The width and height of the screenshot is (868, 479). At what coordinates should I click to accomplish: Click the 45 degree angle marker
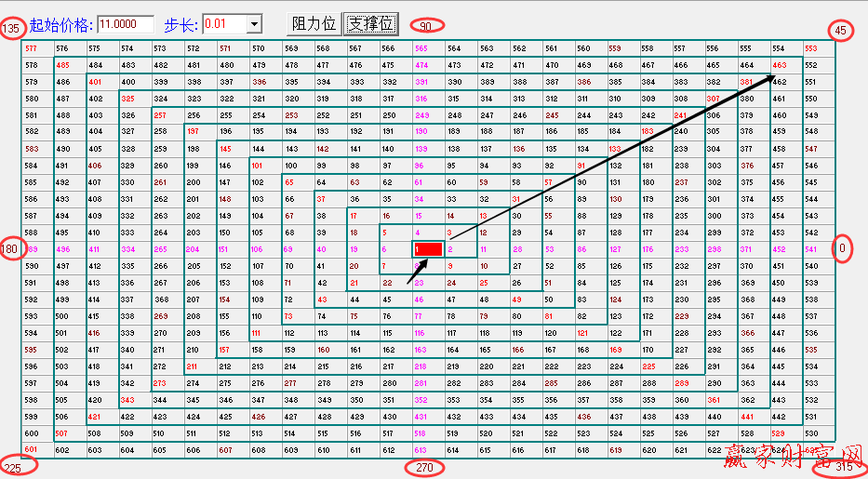[x=840, y=31]
